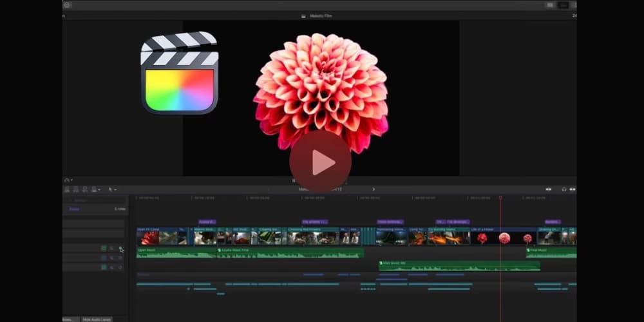
Task: Play the video with the red play button
Action: click(320, 162)
